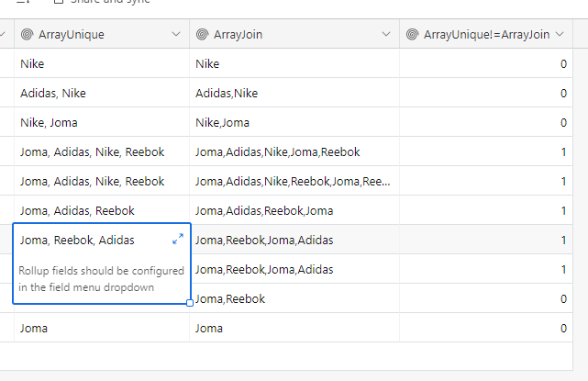Image resolution: width=588 pixels, height=381 pixels.
Task: Click the cell fill handle on the selected cell
Action: click(x=190, y=303)
